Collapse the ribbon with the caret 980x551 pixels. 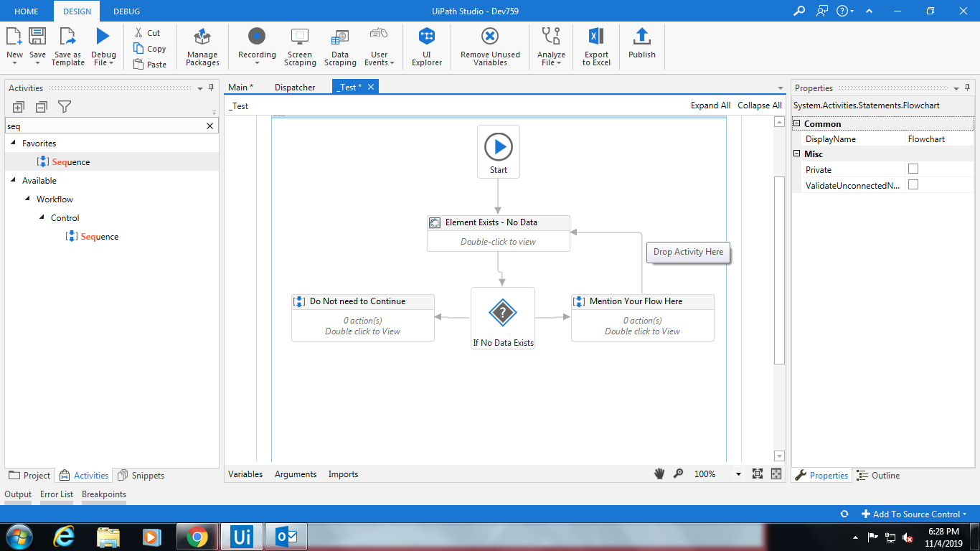click(869, 11)
